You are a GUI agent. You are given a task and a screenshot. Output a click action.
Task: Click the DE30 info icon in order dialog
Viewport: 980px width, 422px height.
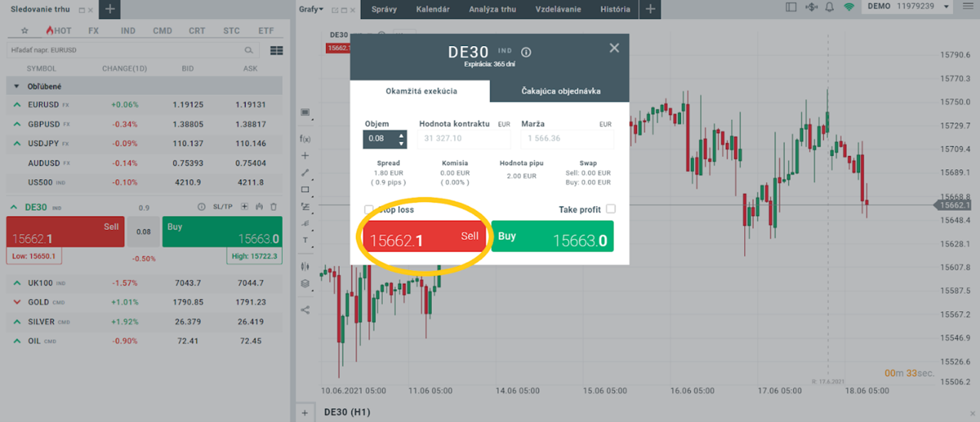tap(526, 52)
